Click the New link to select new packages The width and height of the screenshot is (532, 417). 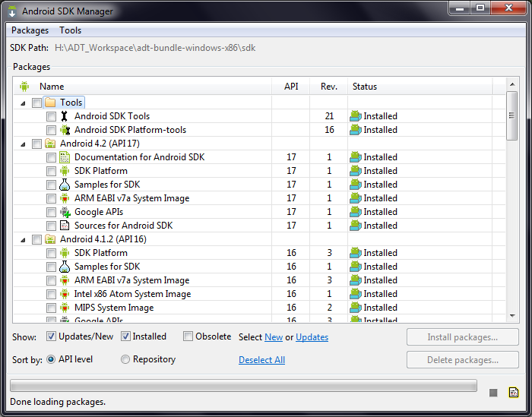point(274,337)
